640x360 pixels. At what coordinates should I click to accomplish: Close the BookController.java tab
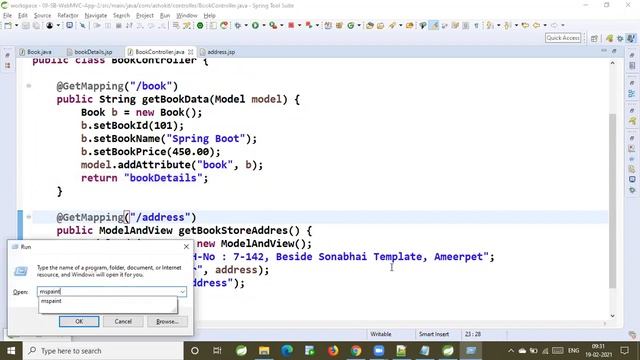point(190,52)
